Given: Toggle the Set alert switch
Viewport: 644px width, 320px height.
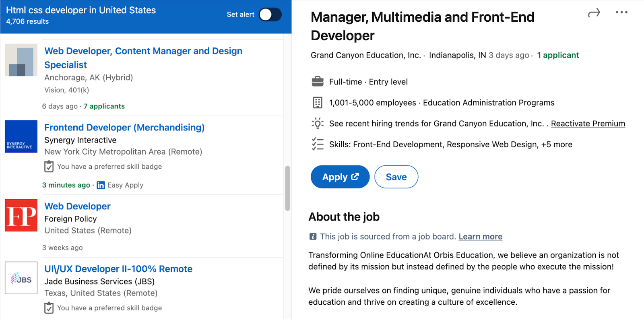Looking at the screenshot, I should tap(270, 14).
